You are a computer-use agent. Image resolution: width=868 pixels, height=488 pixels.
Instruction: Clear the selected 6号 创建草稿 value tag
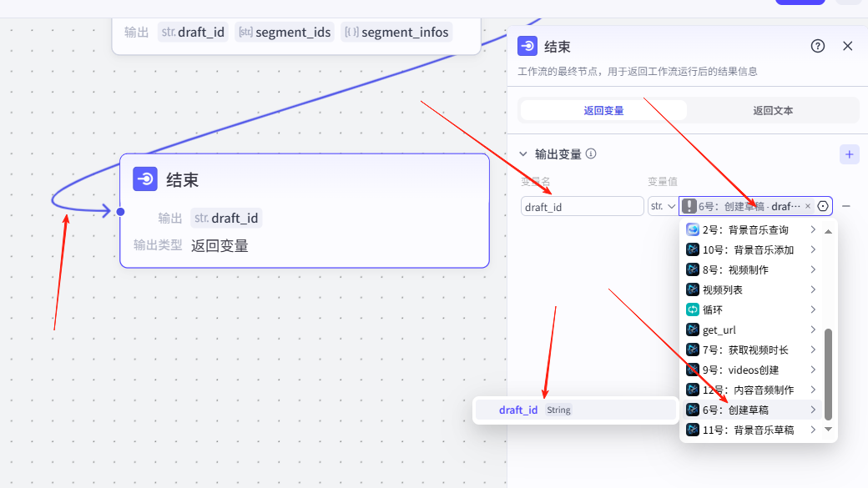click(x=808, y=206)
